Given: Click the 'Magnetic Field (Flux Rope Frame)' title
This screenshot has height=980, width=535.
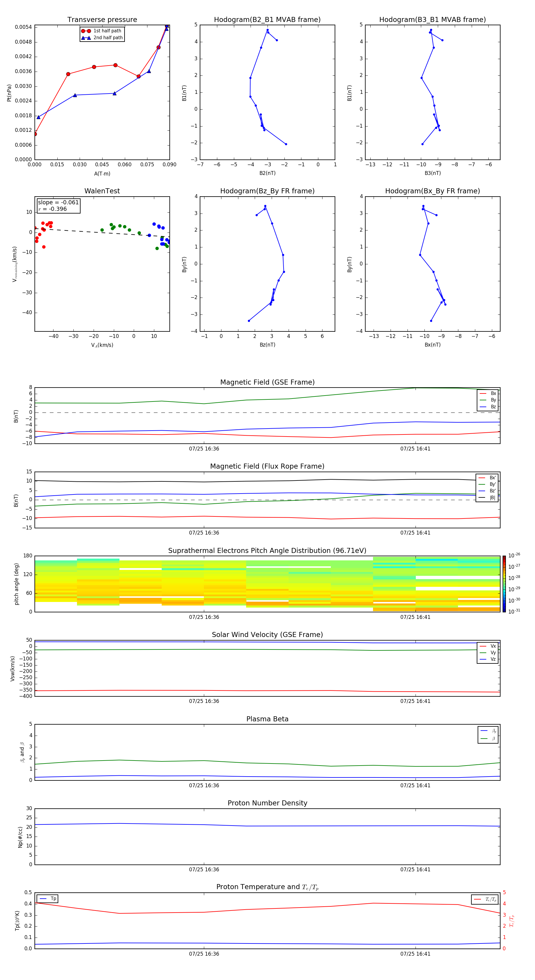Looking at the screenshot, I should tap(267, 467).
